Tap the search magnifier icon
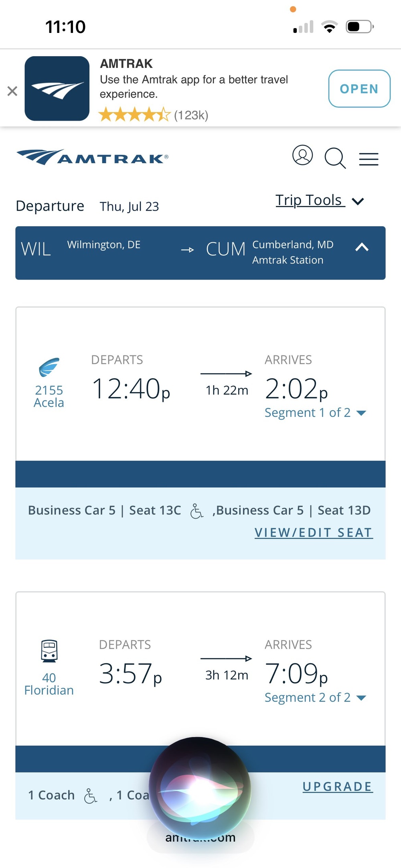401x868 pixels. pos(335,158)
